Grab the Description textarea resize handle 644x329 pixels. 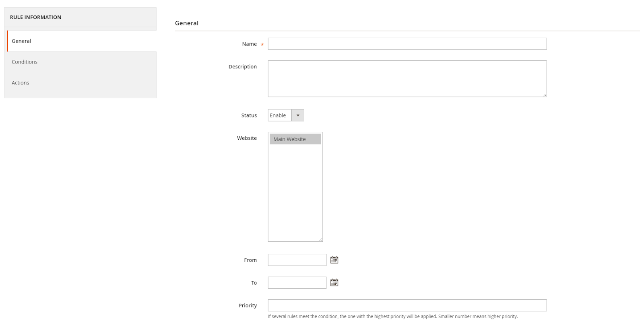click(545, 95)
